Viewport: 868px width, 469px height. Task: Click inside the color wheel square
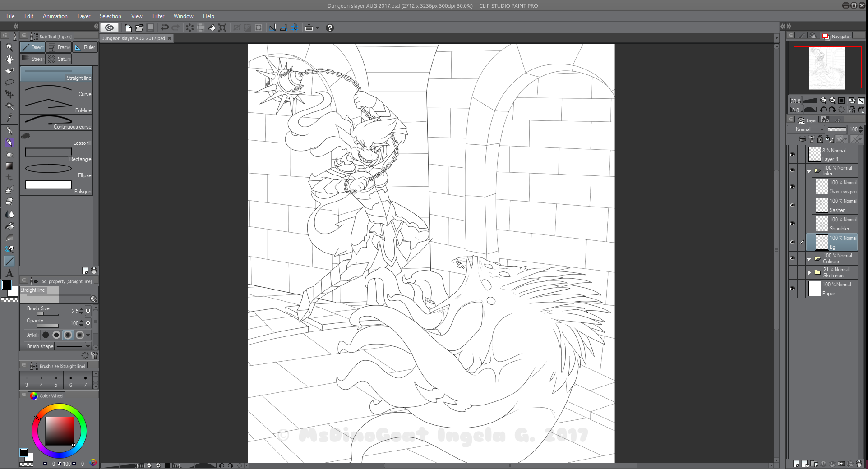[59, 431]
